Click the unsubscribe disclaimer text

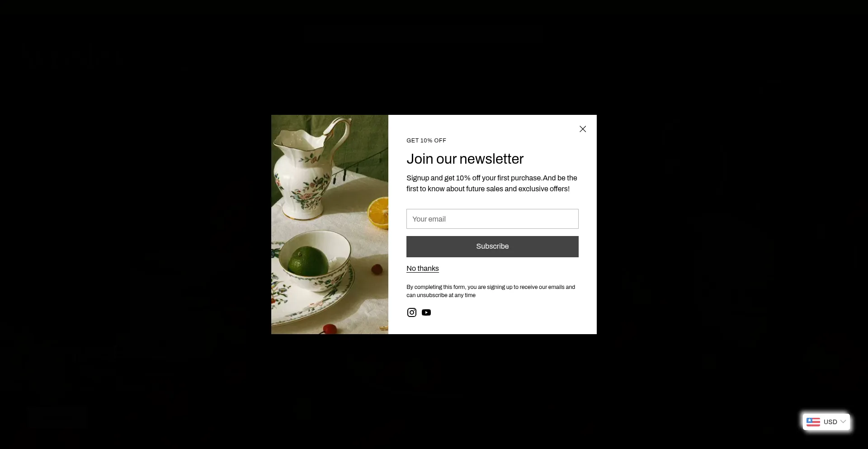coord(491,291)
